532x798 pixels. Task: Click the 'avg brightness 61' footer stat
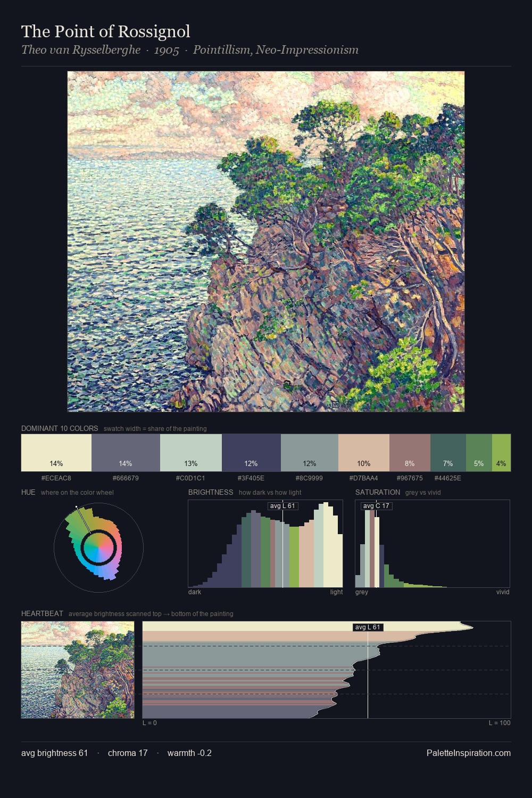pyautogui.click(x=54, y=753)
